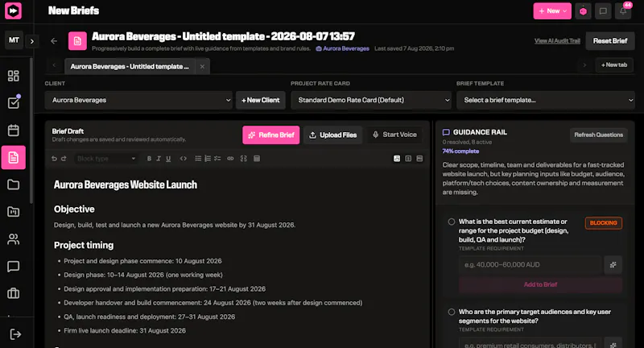Click the pink brief document icon beside title
This screenshot has height=348, width=644.
point(77,41)
